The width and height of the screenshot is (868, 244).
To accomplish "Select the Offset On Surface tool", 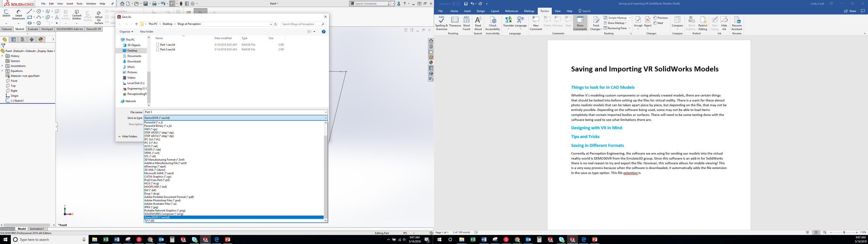I will [x=99, y=17].
